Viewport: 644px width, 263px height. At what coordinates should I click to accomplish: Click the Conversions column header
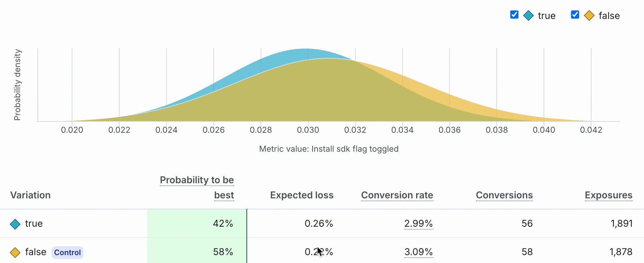pyautogui.click(x=504, y=195)
